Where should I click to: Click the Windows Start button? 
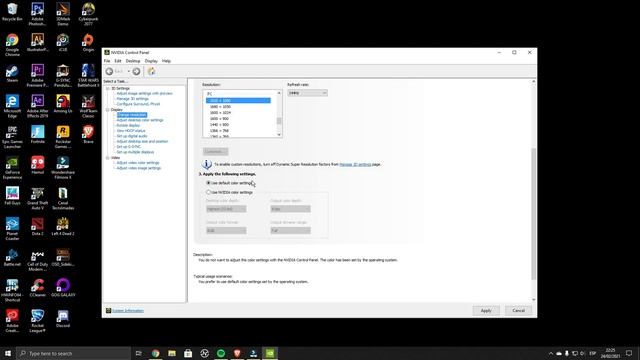pos(8,353)
